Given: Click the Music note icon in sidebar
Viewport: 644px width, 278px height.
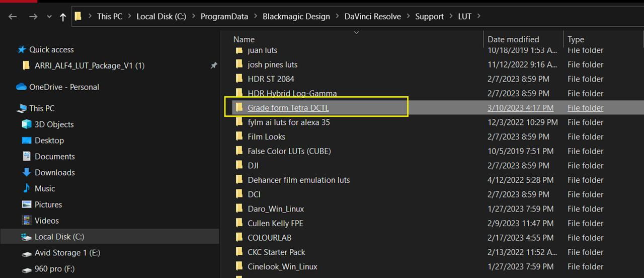Looking at the screenshot, I should 27,188.
